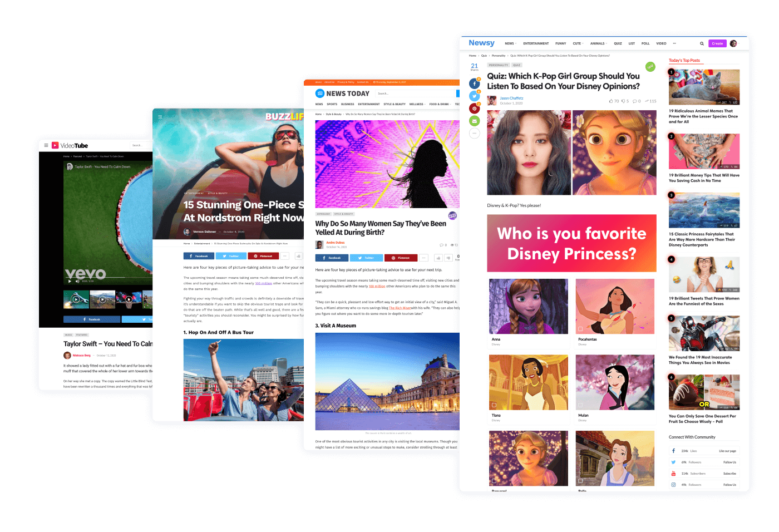Play the Taylor Swift video

click(x=70, y=281)
